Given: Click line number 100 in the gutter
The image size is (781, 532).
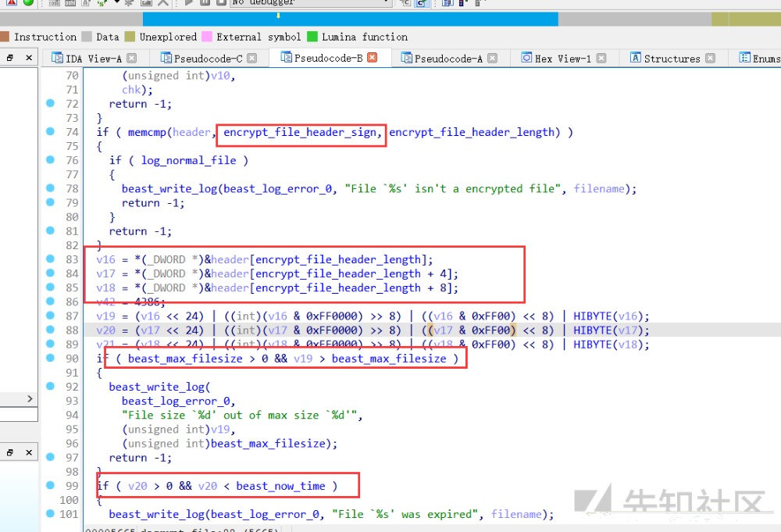Looking at the screenshot, I should coord(69,500).
